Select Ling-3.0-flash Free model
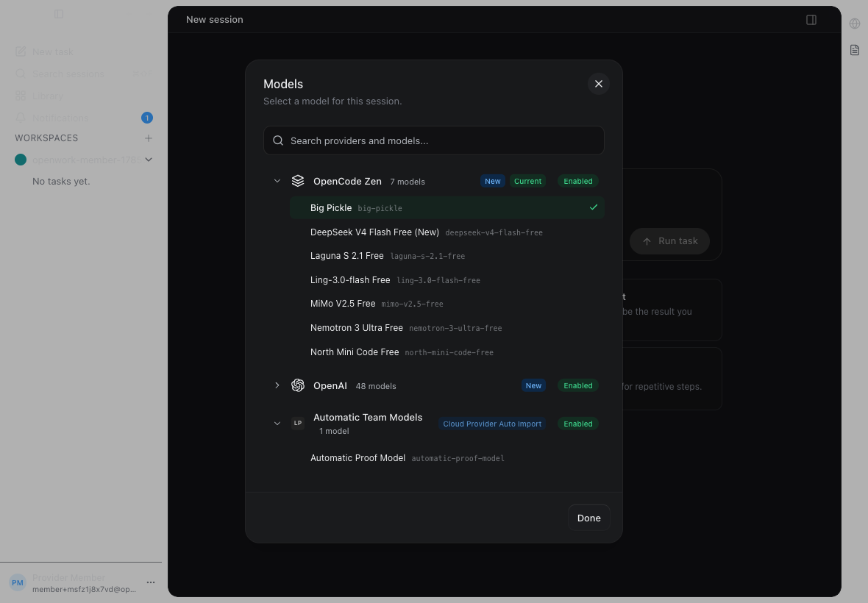868x603 pixels. 447,280
